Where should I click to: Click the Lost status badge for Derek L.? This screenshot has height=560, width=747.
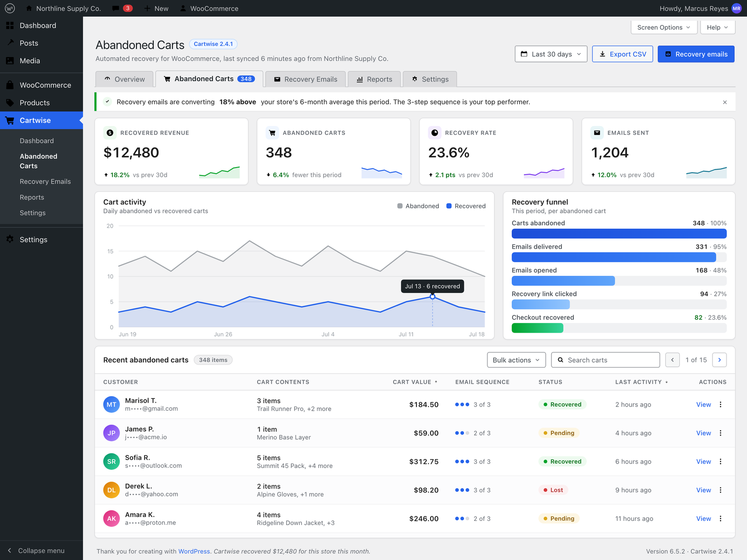pos(553,490)
